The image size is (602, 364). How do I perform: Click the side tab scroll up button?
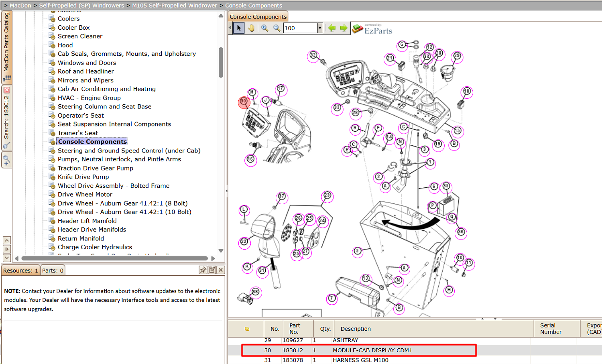pyautogui.click(x=7, y=240)
